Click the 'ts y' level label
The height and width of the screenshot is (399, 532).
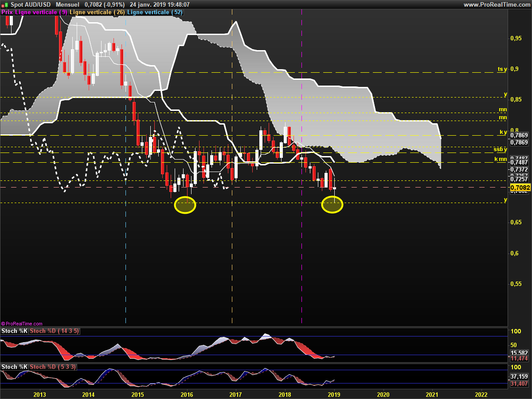(x=502, y=69)
